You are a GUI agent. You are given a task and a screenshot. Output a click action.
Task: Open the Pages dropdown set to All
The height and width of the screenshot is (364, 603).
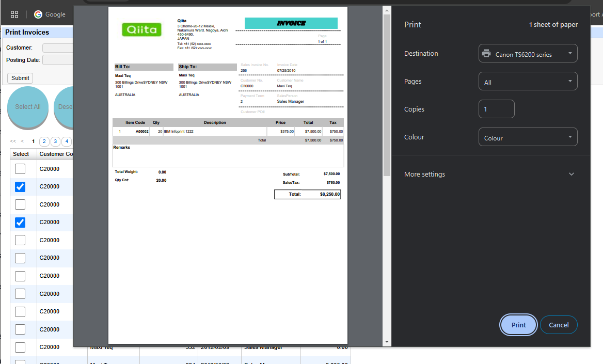528,81
